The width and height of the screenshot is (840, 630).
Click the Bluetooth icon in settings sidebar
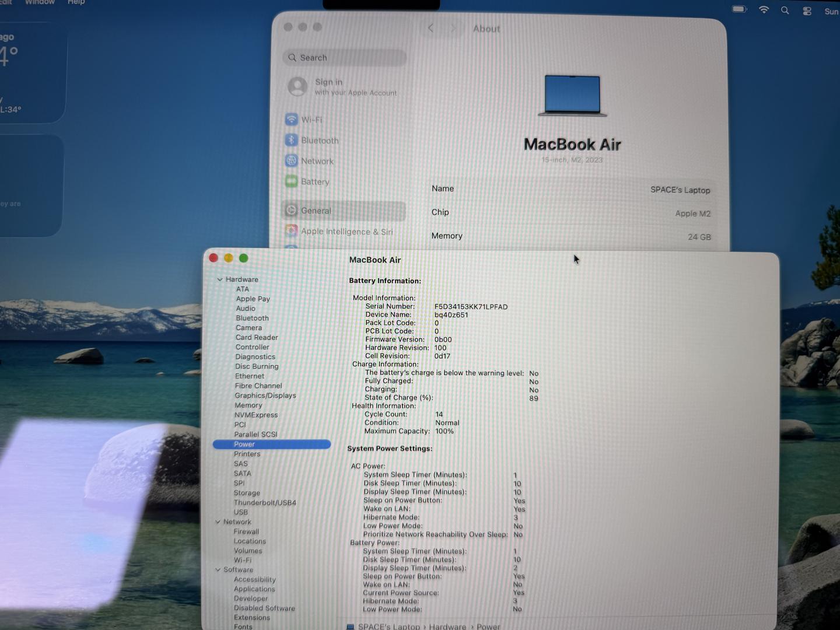click(291, 141)
